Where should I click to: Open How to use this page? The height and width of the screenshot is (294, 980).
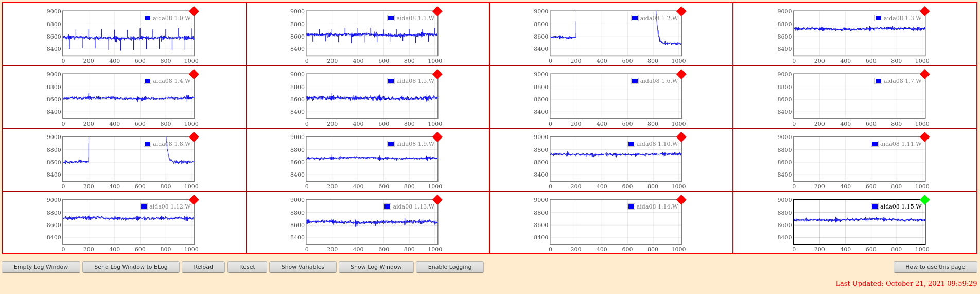tap(935, 267)
